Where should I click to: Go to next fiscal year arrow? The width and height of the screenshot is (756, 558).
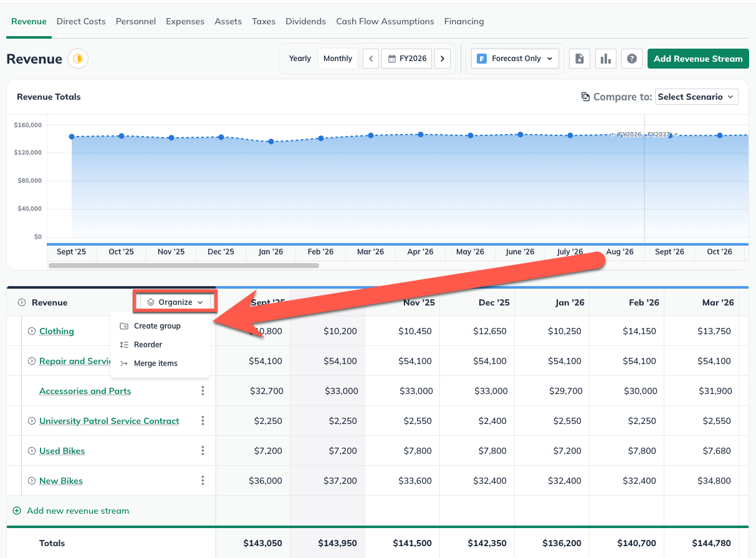443,59
